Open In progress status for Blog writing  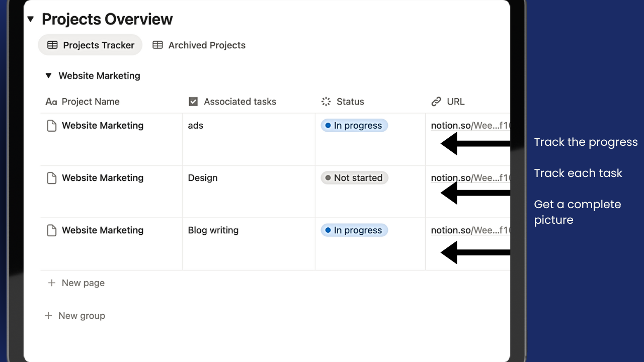coord(354,230)
